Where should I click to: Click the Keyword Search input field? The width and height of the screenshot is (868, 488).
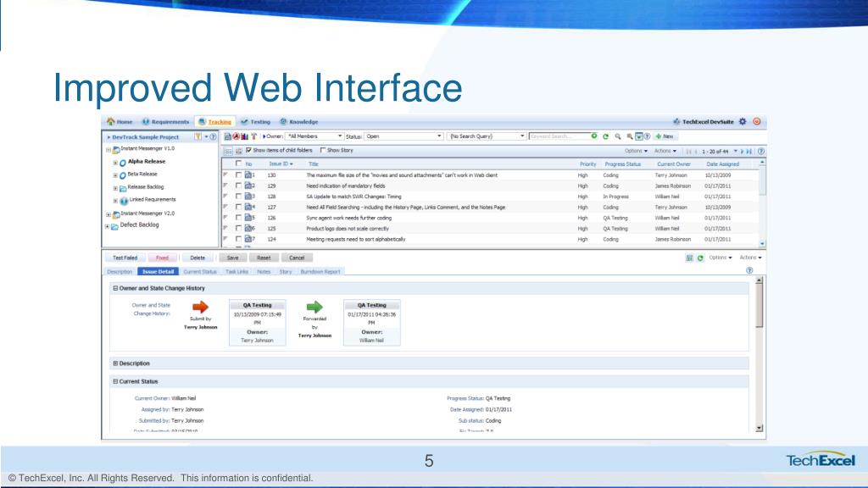[x=559, y=136]
